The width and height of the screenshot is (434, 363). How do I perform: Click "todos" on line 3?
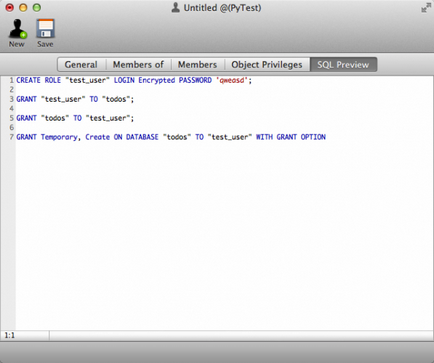tap(116, 99)
